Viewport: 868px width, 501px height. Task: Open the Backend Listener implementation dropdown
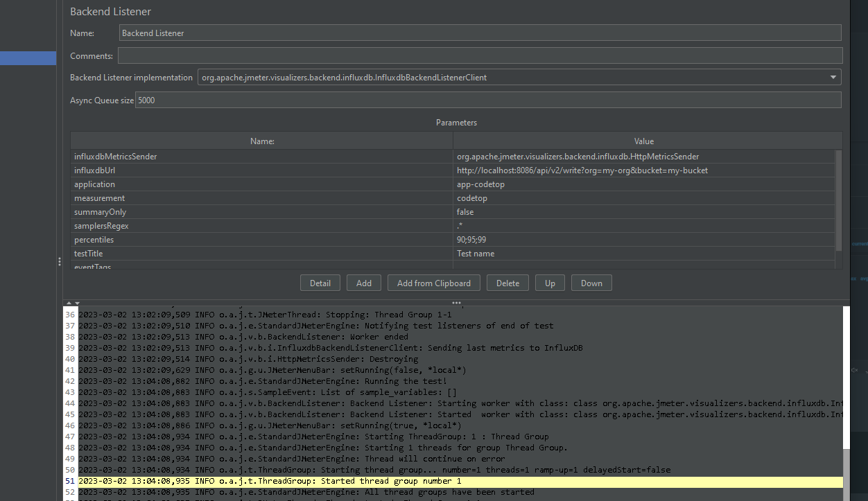[x=519, y=78]
